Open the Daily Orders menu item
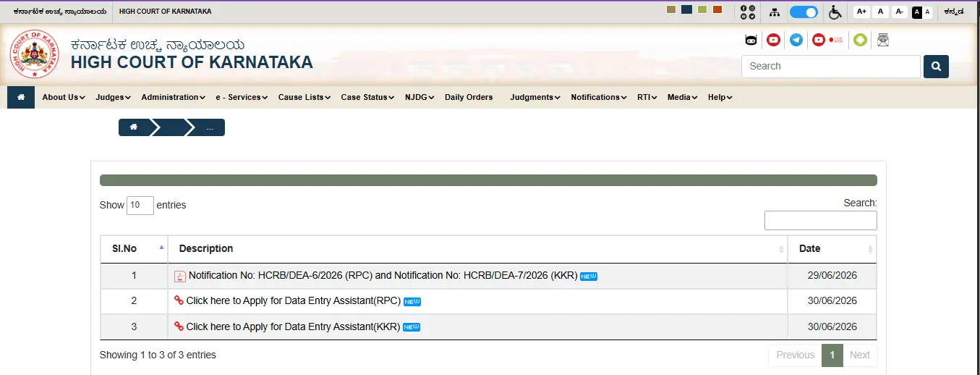The image size is (980, 375). (469, 97)
